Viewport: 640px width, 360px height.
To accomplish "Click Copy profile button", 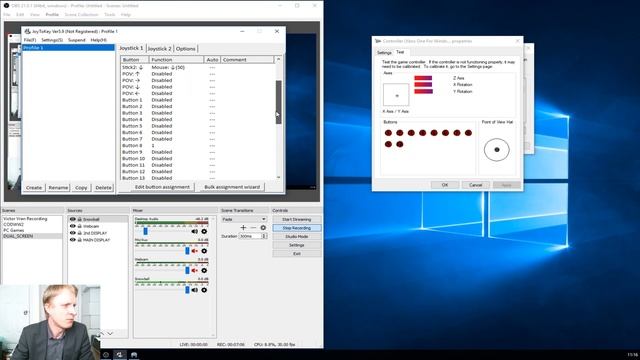I will tap(81, 187).
